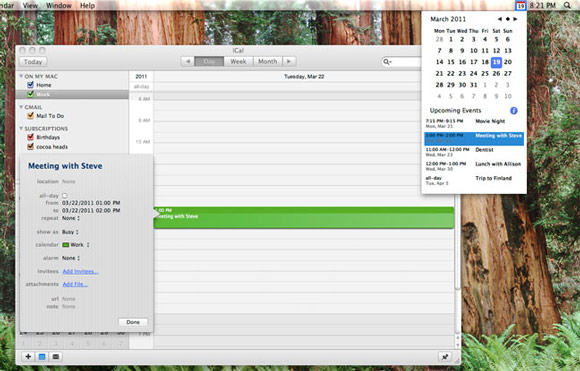This screenshot has width=580, height=371.
Task: Show next month in popup calendar
Action: point(515,19)
